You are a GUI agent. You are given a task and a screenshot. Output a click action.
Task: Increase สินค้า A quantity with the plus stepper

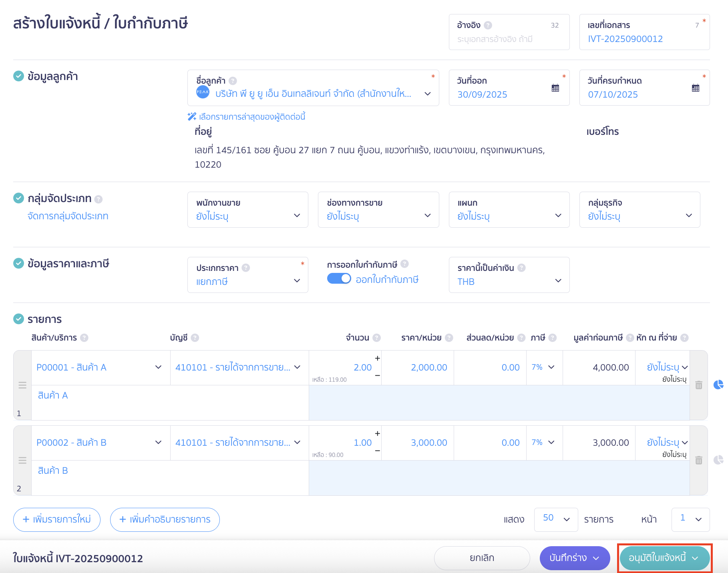point(377,359)
